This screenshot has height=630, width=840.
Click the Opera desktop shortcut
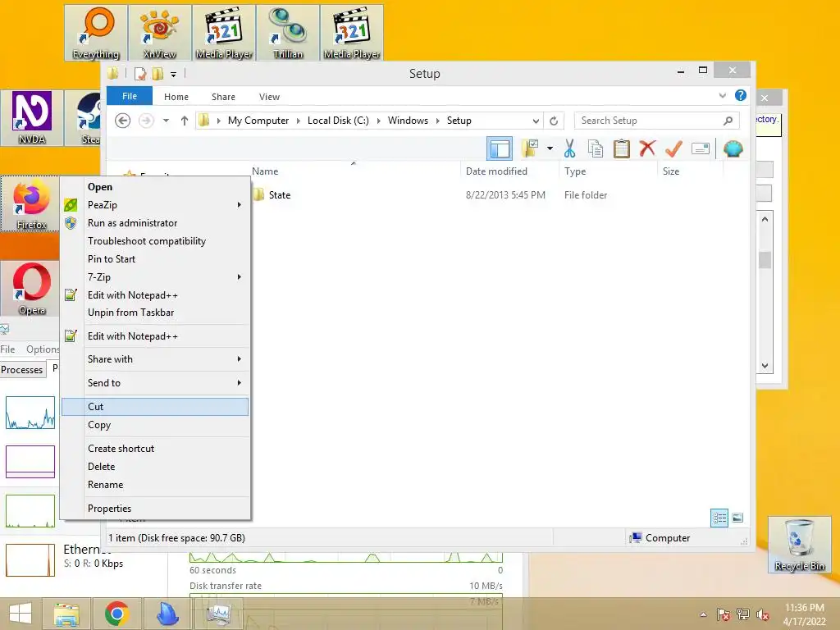[30, 289]
